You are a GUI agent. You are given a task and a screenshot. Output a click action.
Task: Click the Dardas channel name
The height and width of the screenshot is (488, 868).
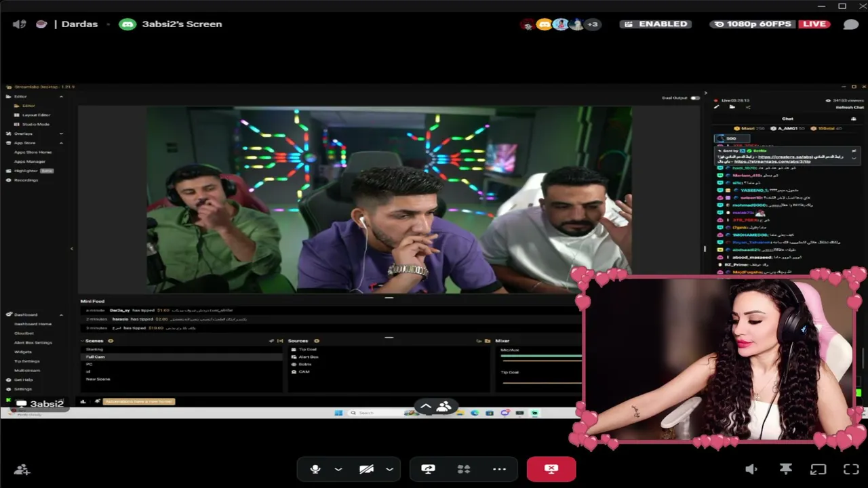coord(79,24)
